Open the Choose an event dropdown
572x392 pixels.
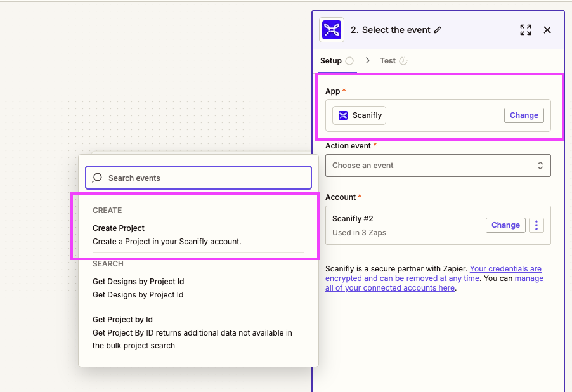(x=438, y=166)
